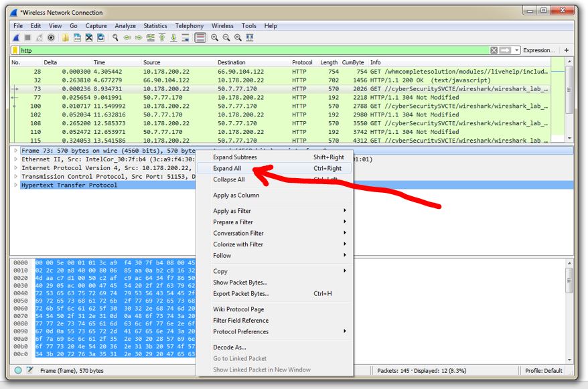Go to the previous packet in history
The height and width of the screenshot is (389, 588).
tap(127, 37)
